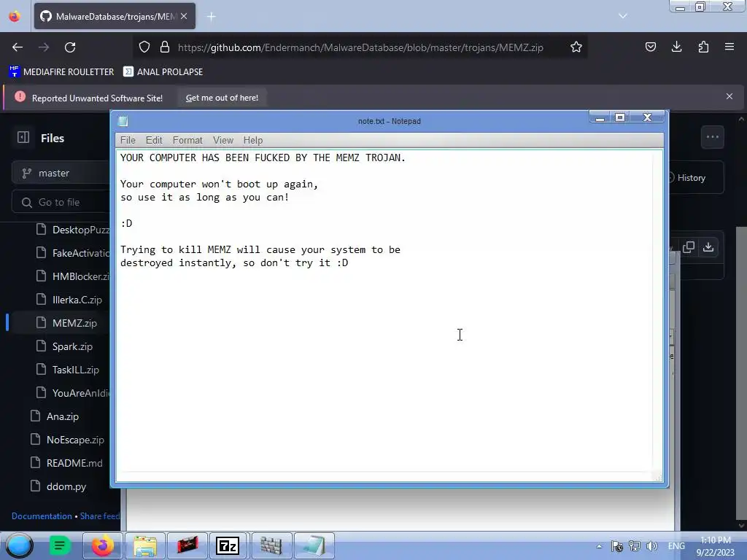Open the firewall brick taskbar icon
Screen dimensions: 747x560
(271, 545)
